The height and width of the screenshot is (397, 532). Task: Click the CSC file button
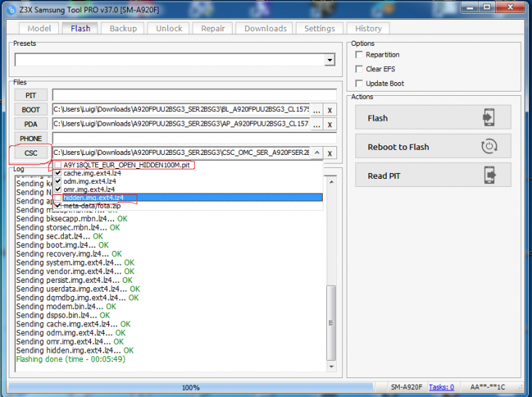tap(31, 153)
